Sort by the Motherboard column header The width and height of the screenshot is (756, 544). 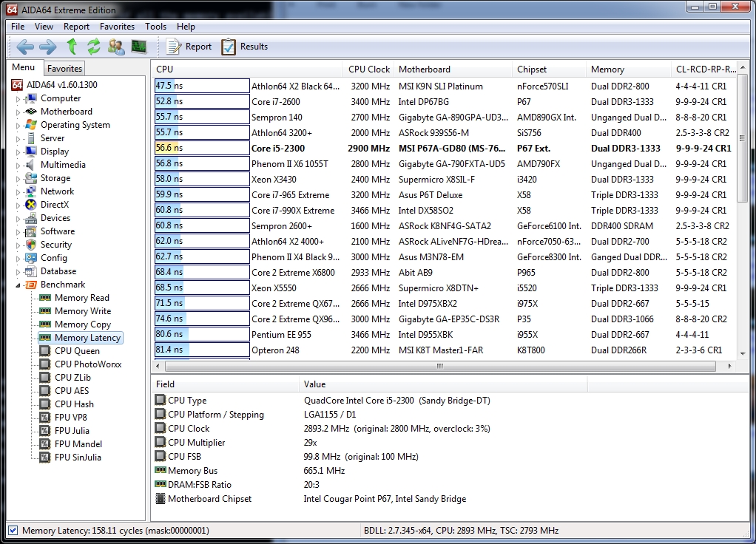coord(453,69)
